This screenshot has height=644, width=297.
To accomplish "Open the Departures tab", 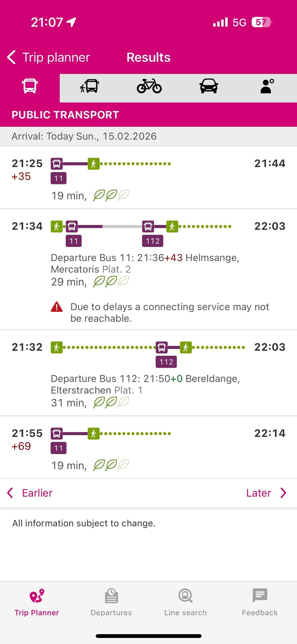I will coord(111,602).
